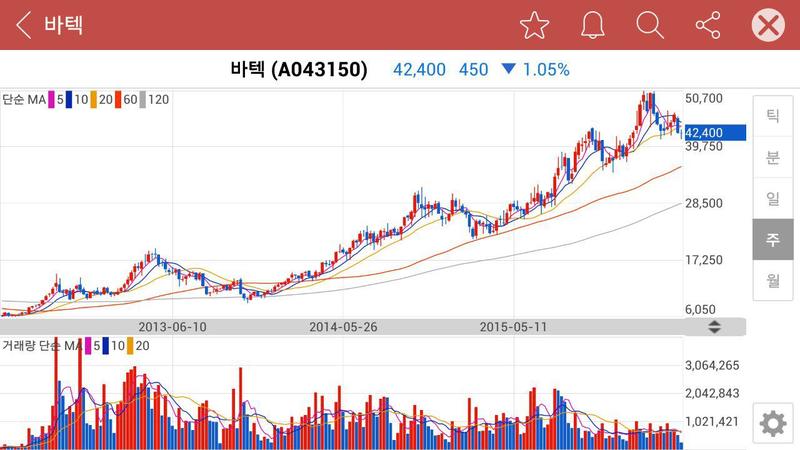Tap the MA 60 red color swatch
Screen dimensions: 800x450
pos(118,99)
